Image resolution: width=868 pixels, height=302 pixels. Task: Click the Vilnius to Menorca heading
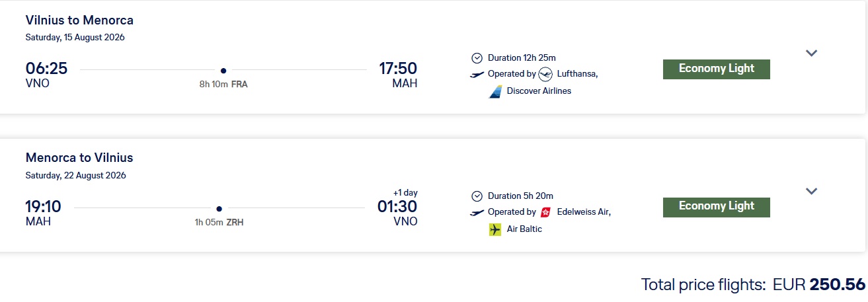coord(79,20)
